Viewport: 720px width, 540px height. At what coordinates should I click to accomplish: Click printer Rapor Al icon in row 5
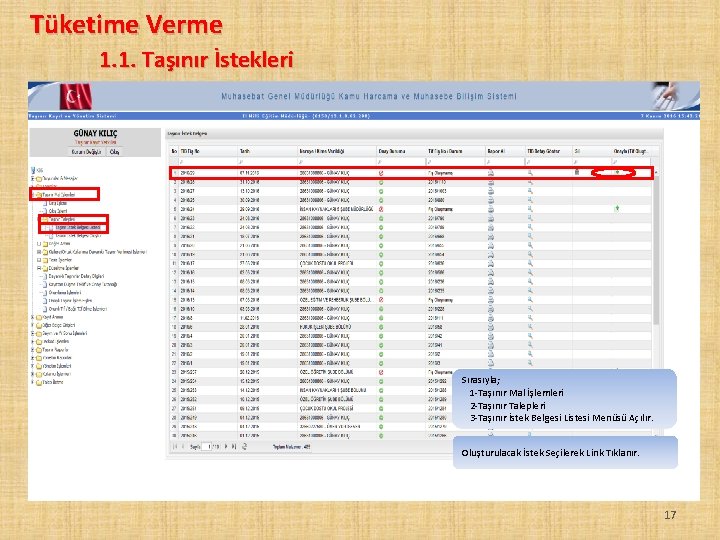(x=491, y=209)
